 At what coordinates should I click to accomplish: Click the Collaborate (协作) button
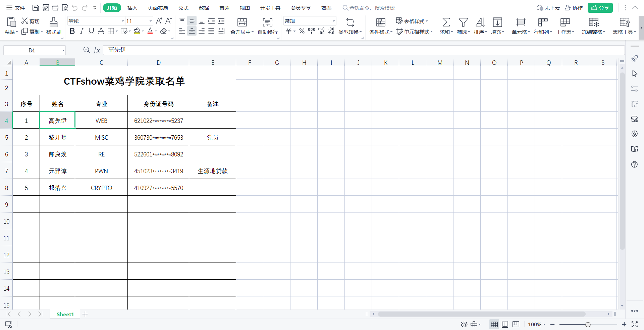(x=574, y=8)
